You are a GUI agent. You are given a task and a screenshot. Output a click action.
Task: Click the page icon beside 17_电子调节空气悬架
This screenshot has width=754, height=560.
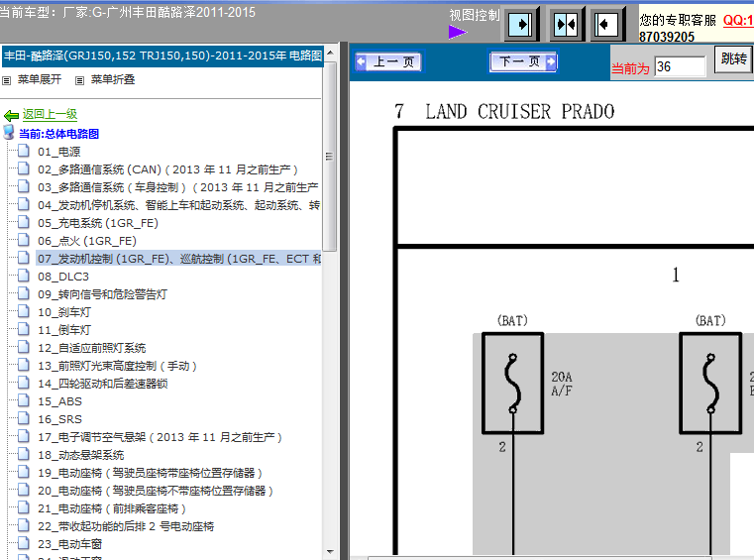point(23,436)
